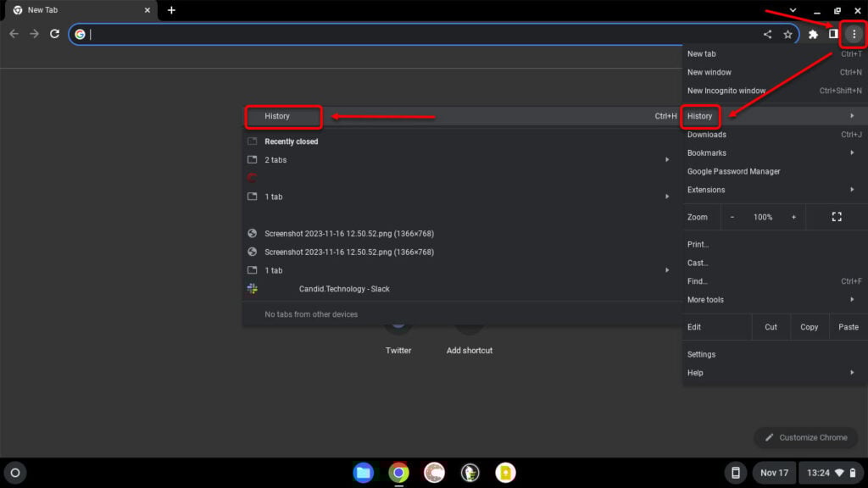
Task: Open Google Password Manager
Action: coord(775,171)
